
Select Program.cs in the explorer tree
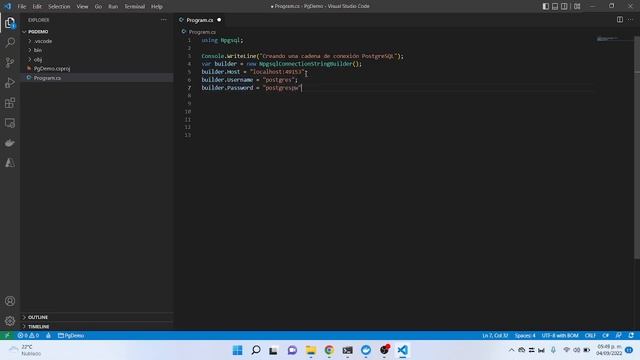pyautogui.click(x=47, y=78)
